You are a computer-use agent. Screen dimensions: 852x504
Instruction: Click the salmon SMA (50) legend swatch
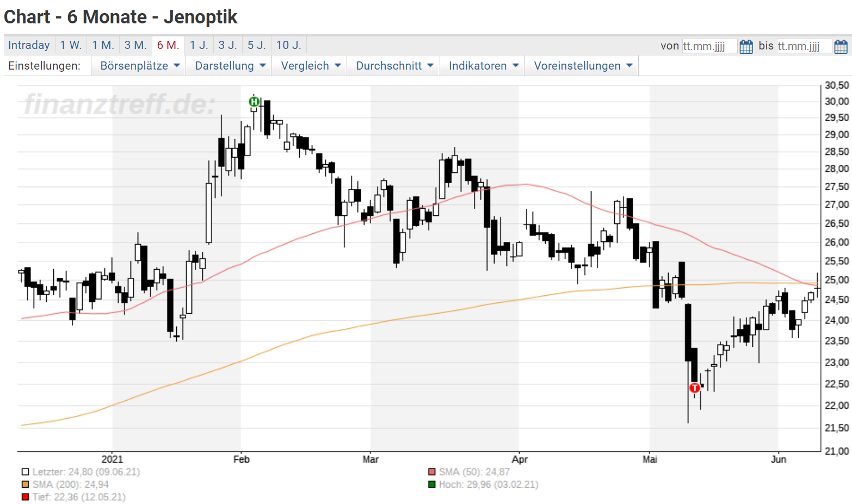click(x=432, y=472)
